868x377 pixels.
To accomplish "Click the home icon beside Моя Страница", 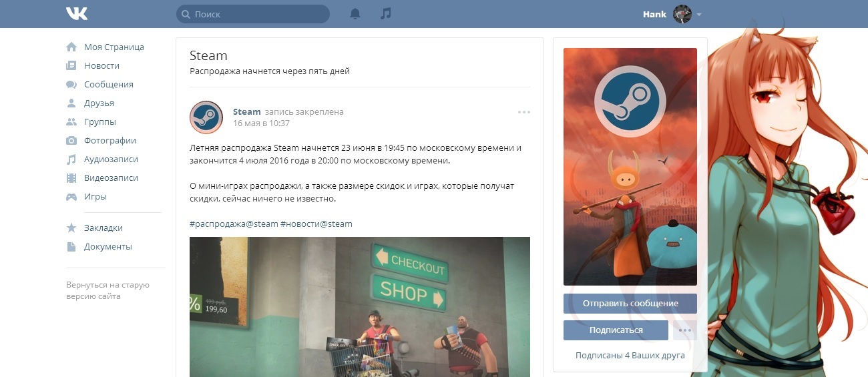I will coord(71,47).
